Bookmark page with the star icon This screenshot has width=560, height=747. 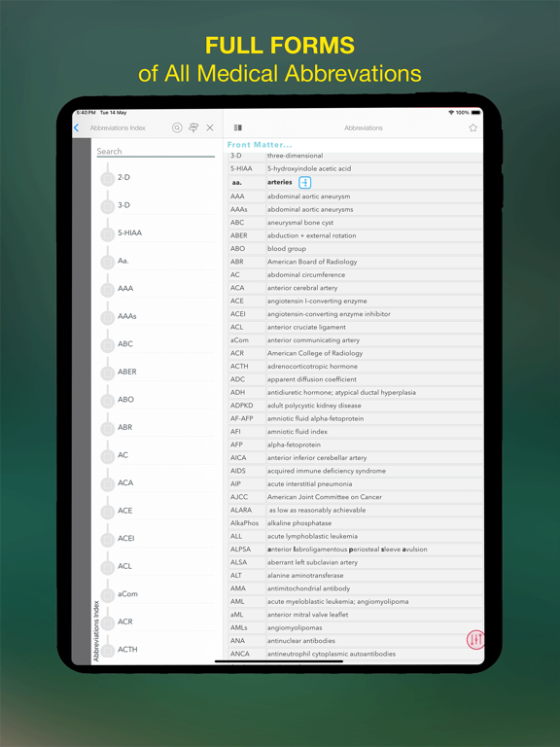point(472,127)
